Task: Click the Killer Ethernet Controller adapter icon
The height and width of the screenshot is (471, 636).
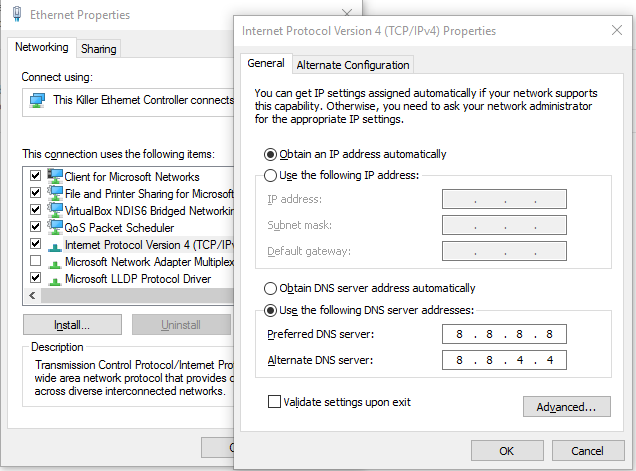Action: (37, 100)
